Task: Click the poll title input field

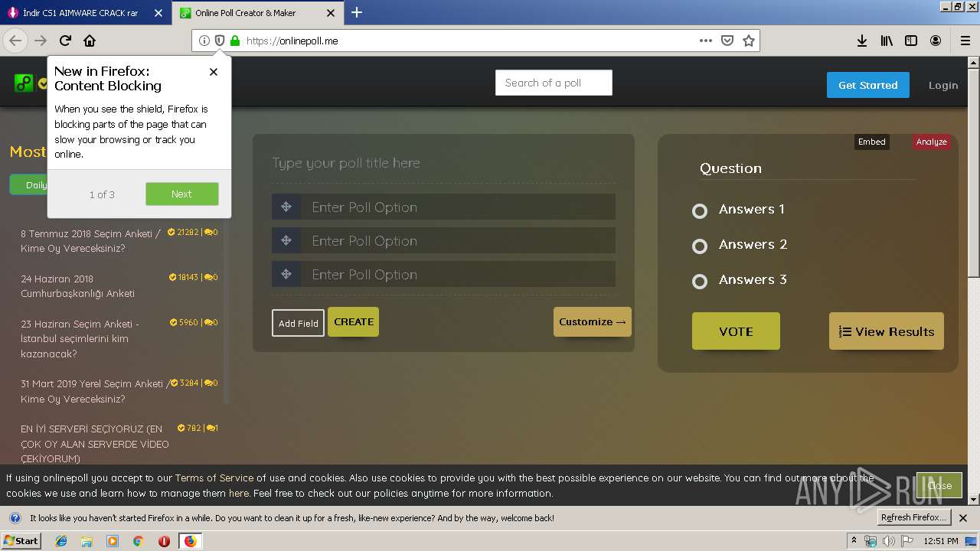Action: [x=443, y=163]
